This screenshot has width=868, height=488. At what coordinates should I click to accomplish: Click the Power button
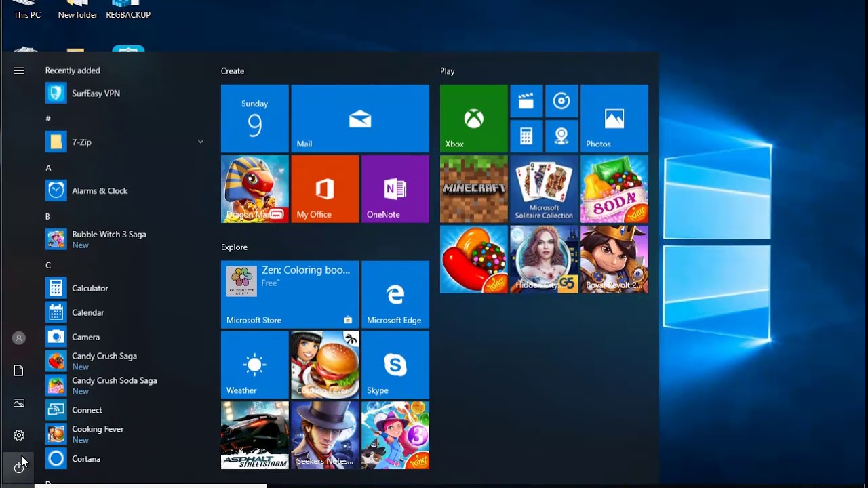click(19, 467)
